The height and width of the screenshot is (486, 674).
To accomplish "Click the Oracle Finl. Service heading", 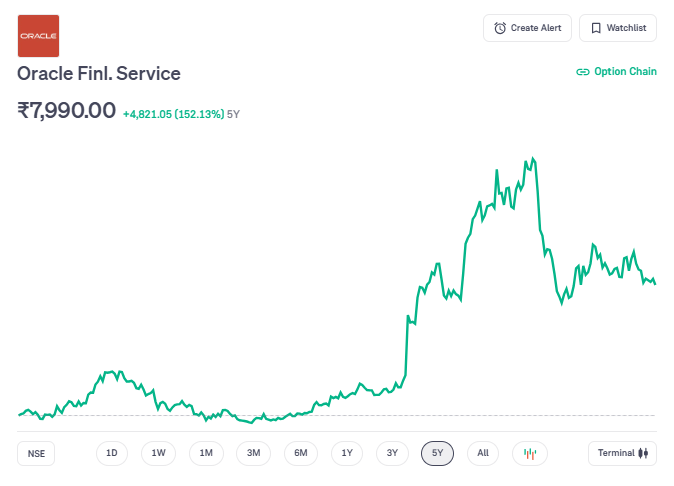I will tap(99, 74).
